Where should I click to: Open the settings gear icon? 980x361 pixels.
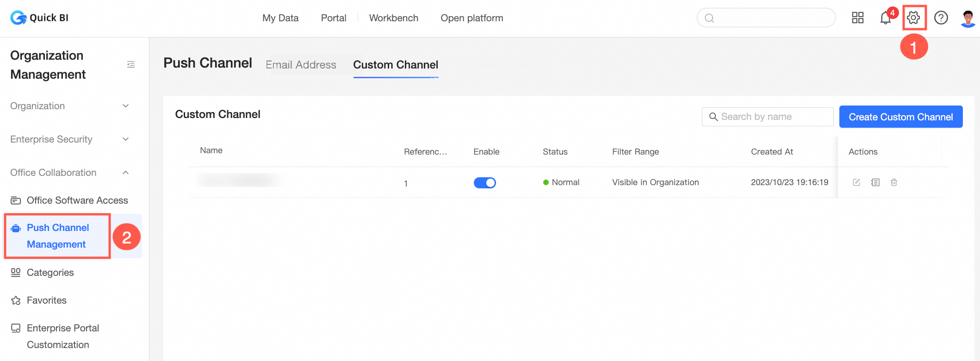click(913, 18)
